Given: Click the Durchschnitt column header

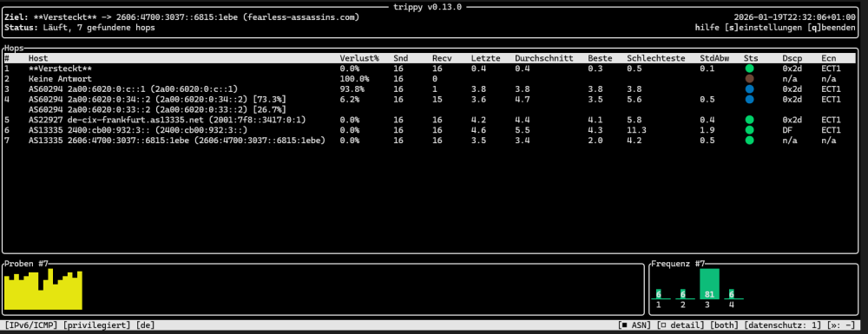Looking at the screenshot, I should coord(543,58).
